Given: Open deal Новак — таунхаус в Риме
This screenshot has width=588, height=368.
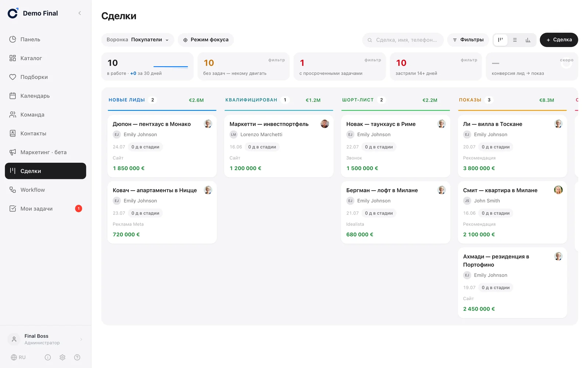Looking at the screenshot, I should 395,146.
